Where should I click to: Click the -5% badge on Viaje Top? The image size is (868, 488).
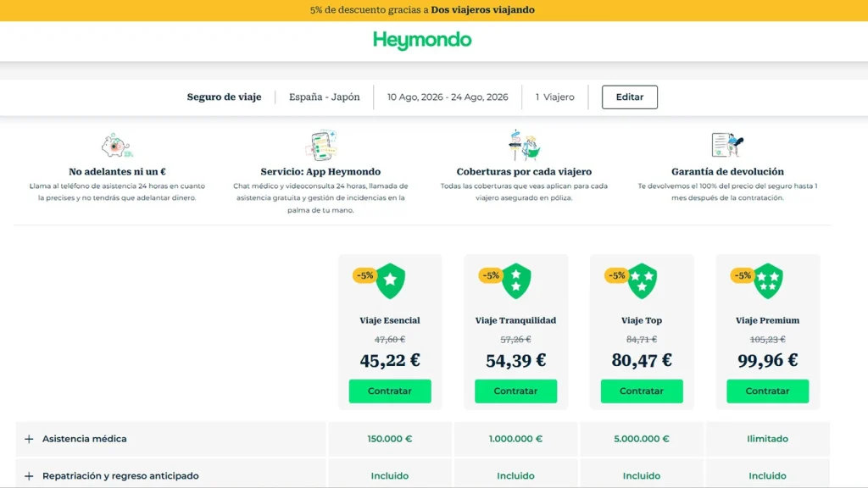point(616,275)
